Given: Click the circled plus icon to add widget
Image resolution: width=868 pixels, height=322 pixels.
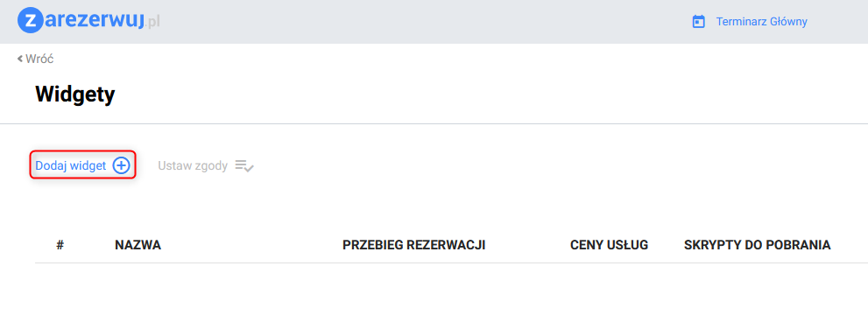Looking at the screenshot, I should pyautogui.click(x=121, y=165).
